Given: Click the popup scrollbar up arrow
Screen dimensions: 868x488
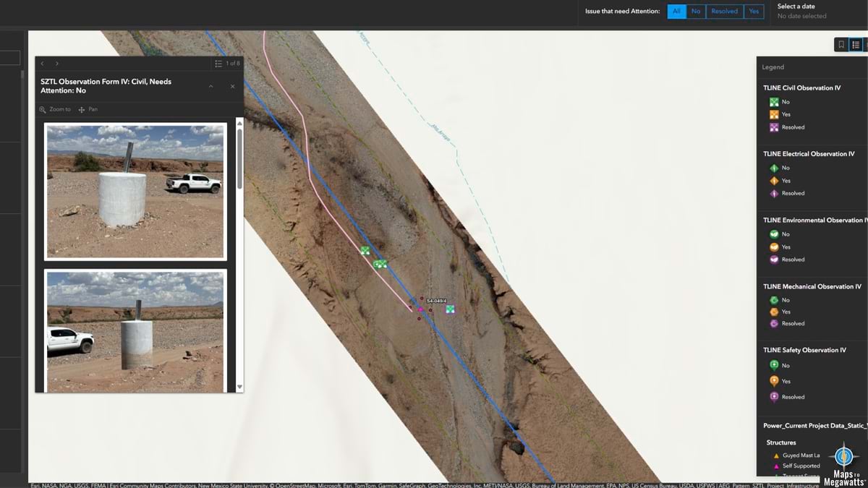Looking at the screenshot, I should 239,124.
